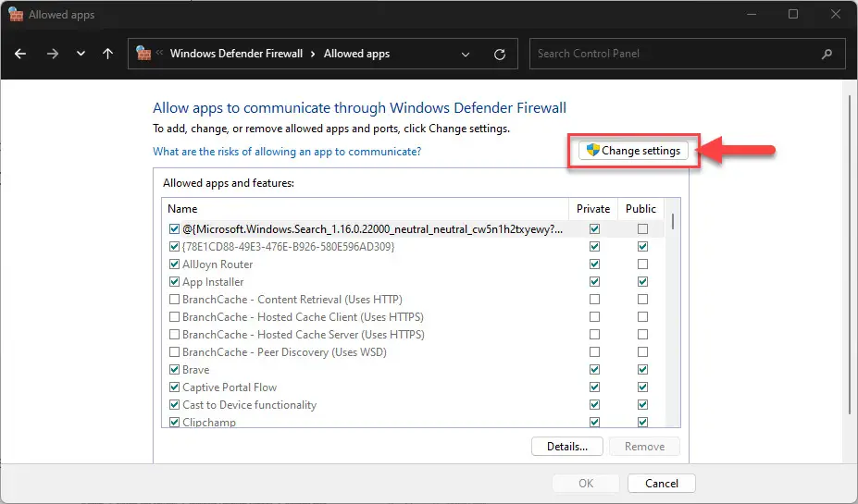Image resolution: width=858 pixels, height=504 pixels.
Task: Click the Change settings button
Action: click(633, 151)
